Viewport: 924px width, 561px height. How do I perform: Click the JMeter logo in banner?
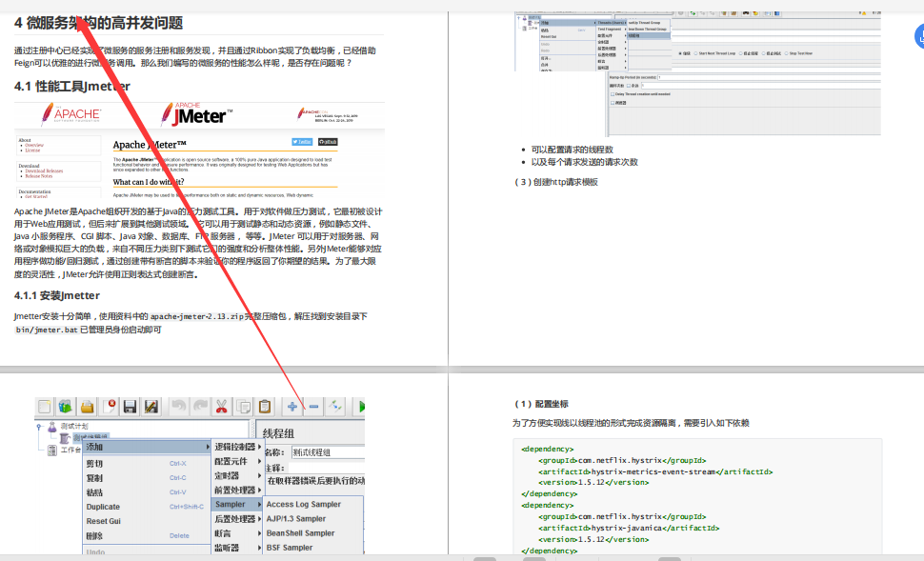197,114
